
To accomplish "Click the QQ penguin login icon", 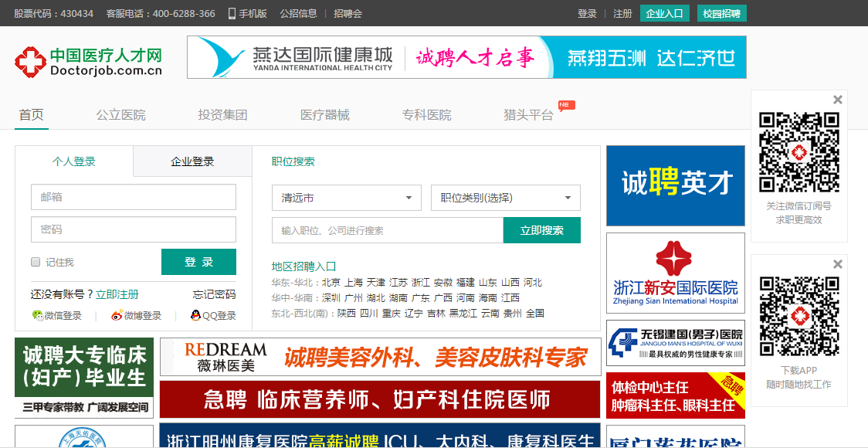I will [195, 315].
